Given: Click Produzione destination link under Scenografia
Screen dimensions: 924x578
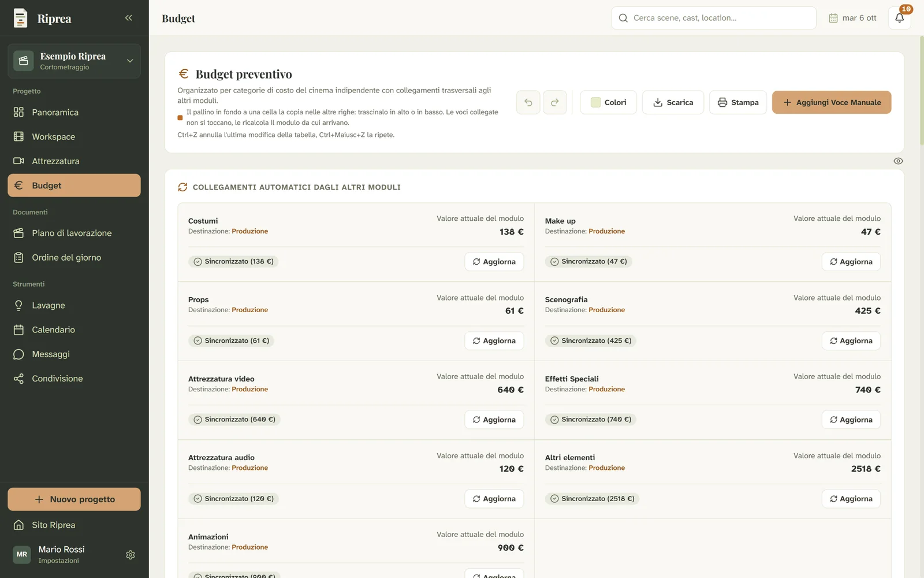Looking at the screenshot, I should (606, 310).
